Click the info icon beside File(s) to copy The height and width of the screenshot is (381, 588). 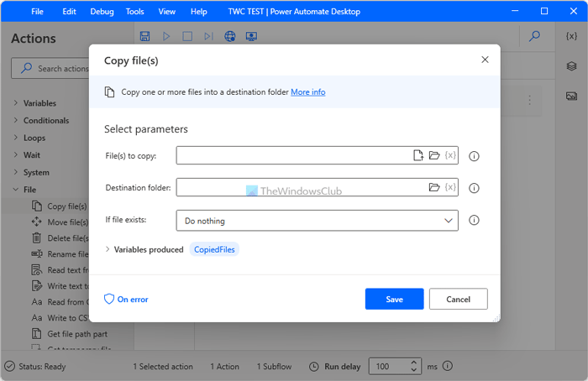point(474,156)
